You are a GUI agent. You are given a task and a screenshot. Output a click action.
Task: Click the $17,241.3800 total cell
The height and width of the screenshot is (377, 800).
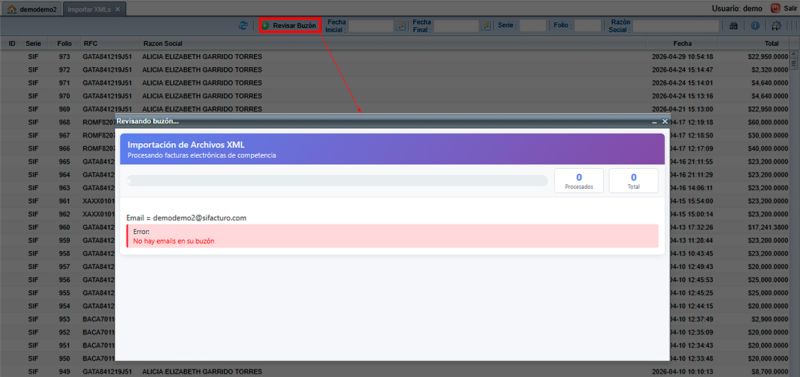point(768,227)
